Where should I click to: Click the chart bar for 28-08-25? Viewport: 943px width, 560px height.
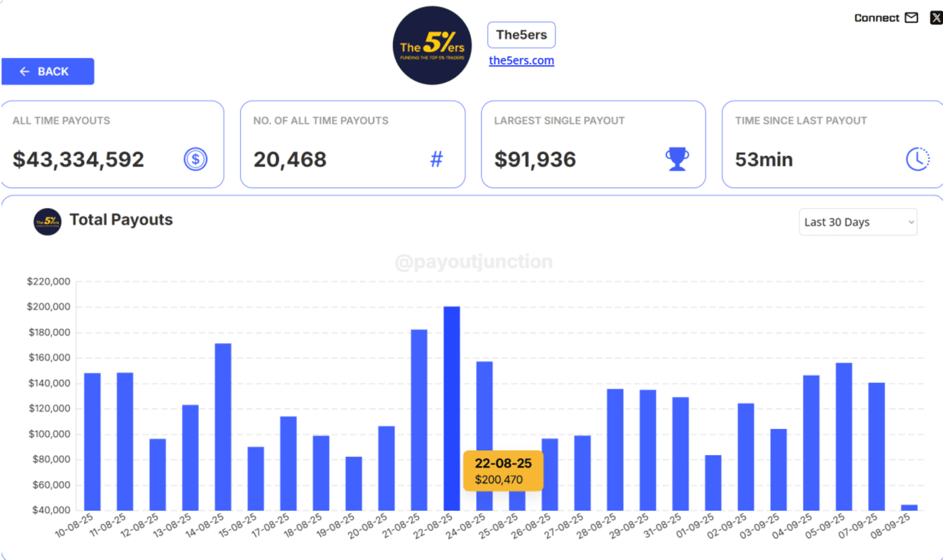(615, 450)
